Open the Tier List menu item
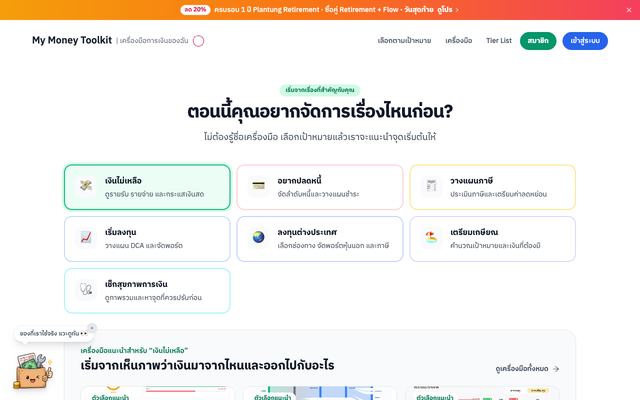640x400 pixels. click(x=498, y=40)
